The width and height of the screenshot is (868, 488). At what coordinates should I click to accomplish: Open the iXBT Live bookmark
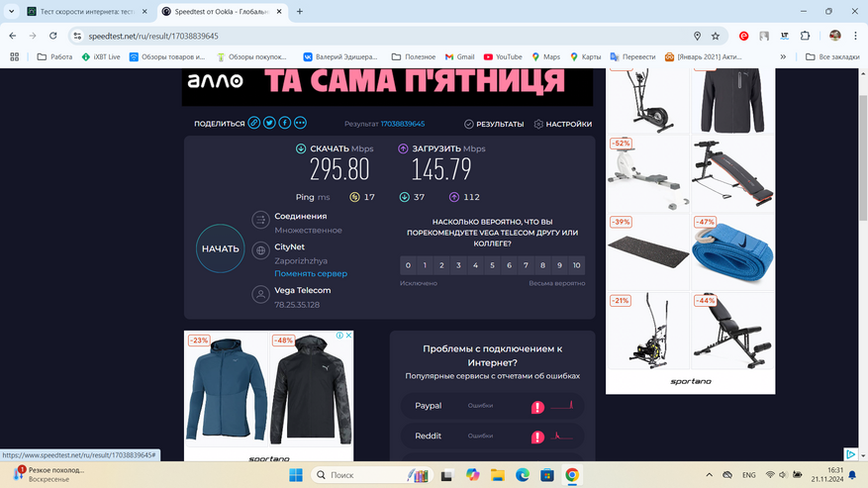[101, 56]
